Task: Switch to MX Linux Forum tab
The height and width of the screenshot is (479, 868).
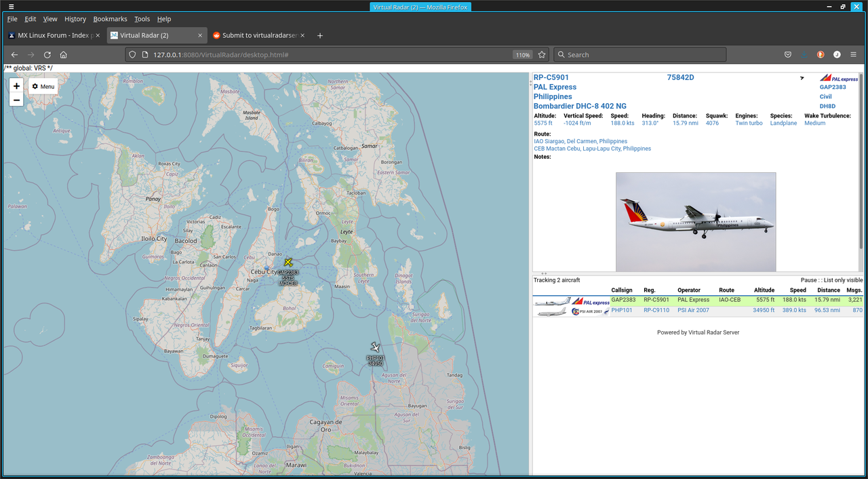Action: 54,35
